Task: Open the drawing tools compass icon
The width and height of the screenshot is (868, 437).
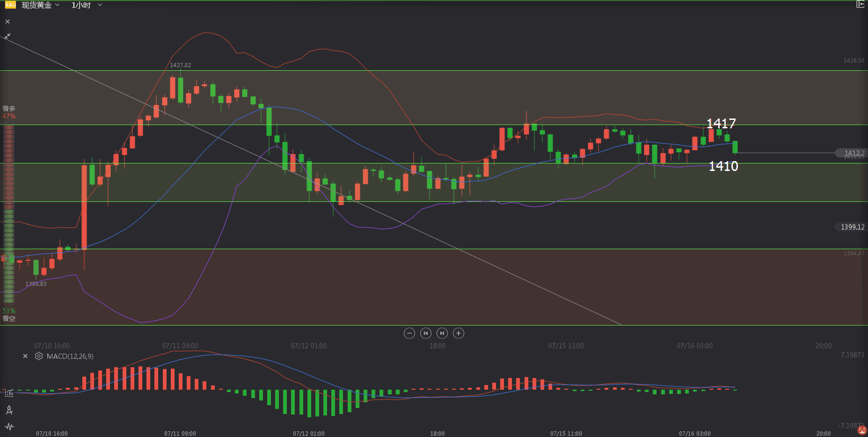Action: pos(9,410)
